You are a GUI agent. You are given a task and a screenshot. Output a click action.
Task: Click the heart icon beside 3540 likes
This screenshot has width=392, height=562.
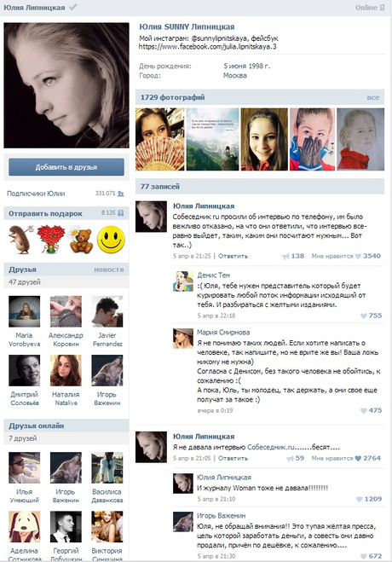point(358,256)
